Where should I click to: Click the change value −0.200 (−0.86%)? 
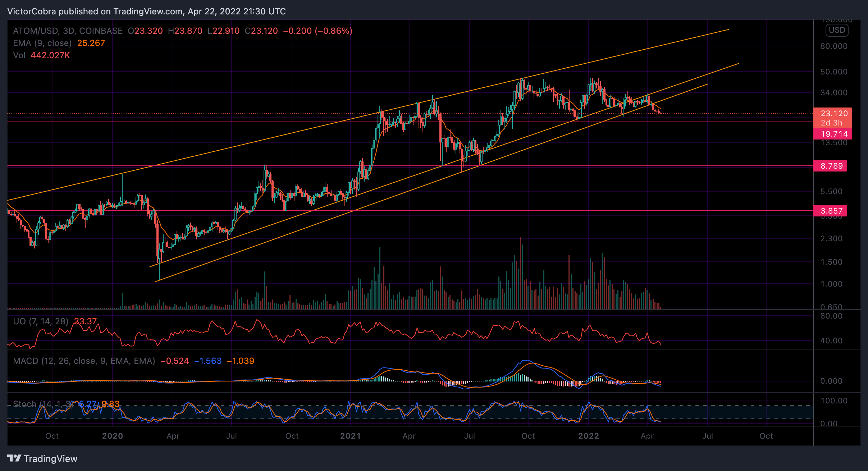(x=318, y=31)
